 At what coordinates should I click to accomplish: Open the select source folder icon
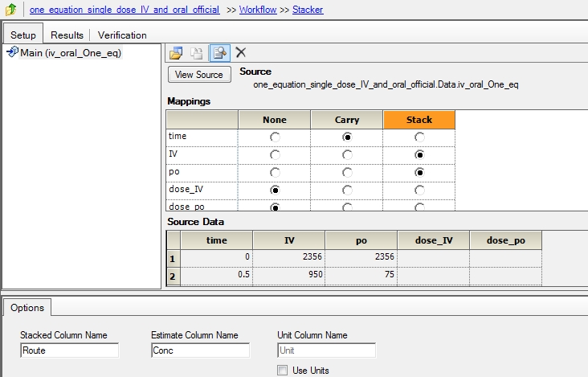(176, 53)
